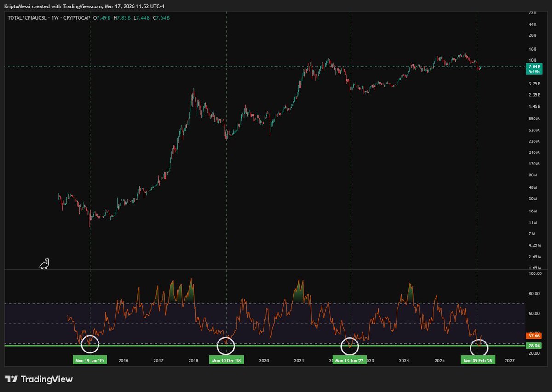The width and height of the screenshot is (552, 392).
Task: Click the 4.25M price axis label
Action: 535,245
